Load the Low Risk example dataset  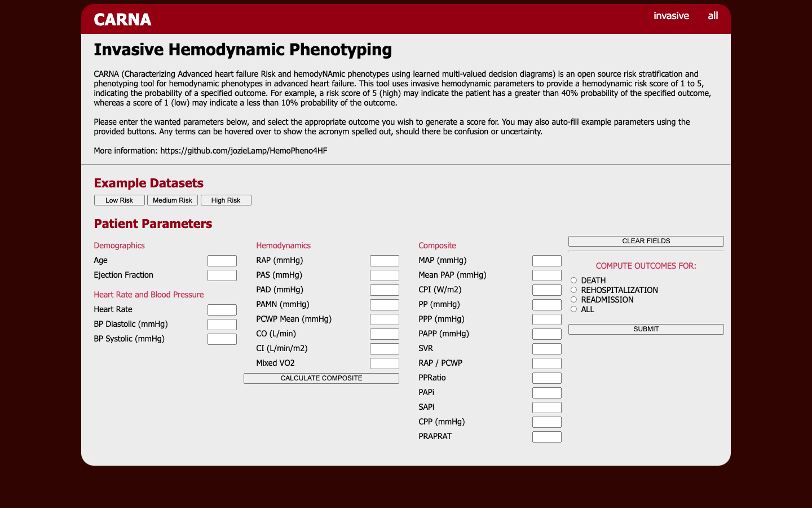[x=120, y=200]
